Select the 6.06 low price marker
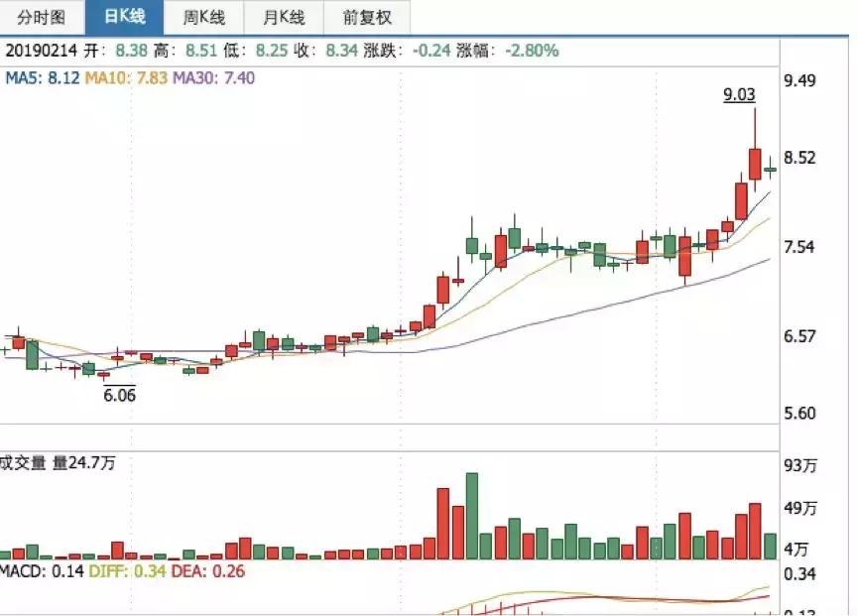 119,394
